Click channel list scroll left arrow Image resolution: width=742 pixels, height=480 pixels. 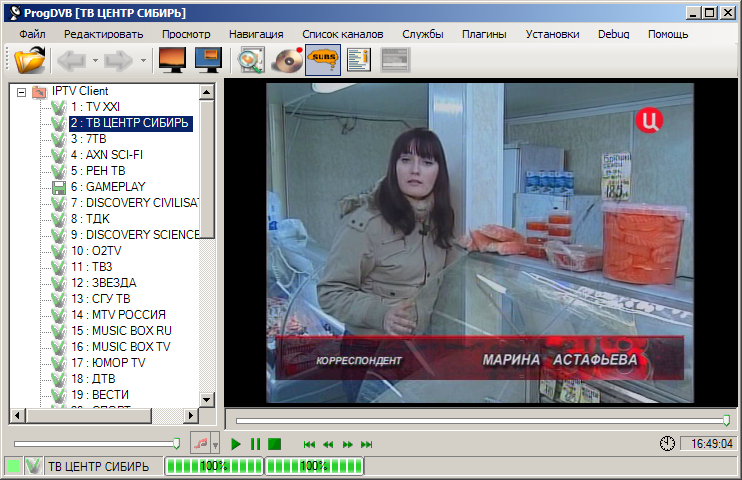18,416
